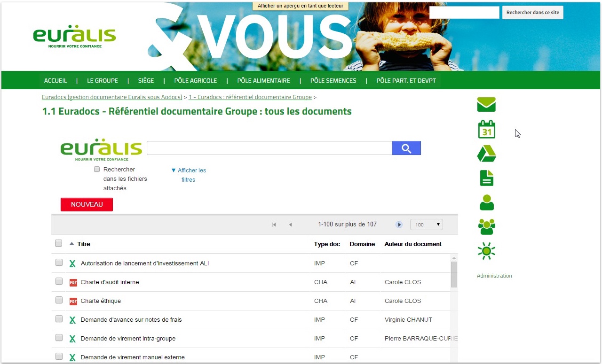
Task: Open Demande de virement intra-groupe title
Action: coord(128,339)
